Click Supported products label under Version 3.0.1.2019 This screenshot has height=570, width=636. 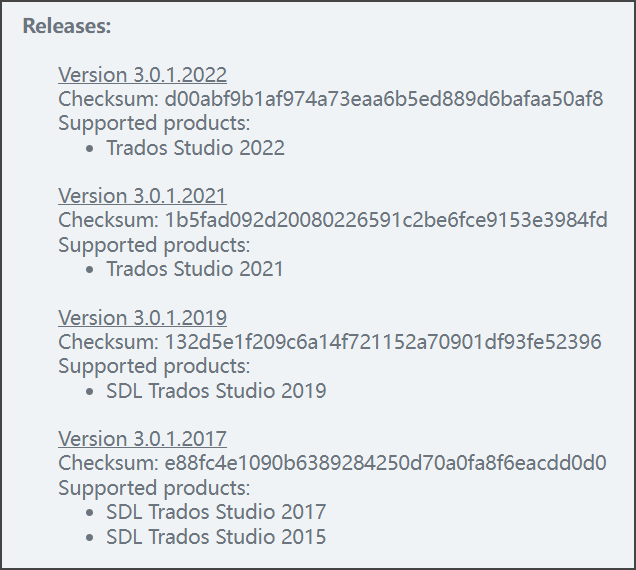click(154, 366)
